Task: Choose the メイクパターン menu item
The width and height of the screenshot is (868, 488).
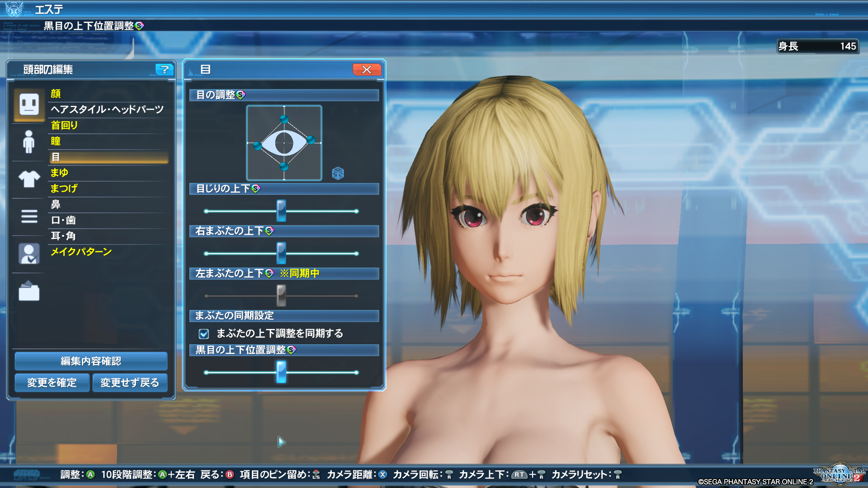Action: pyautogui.click(x=81, y=252)
